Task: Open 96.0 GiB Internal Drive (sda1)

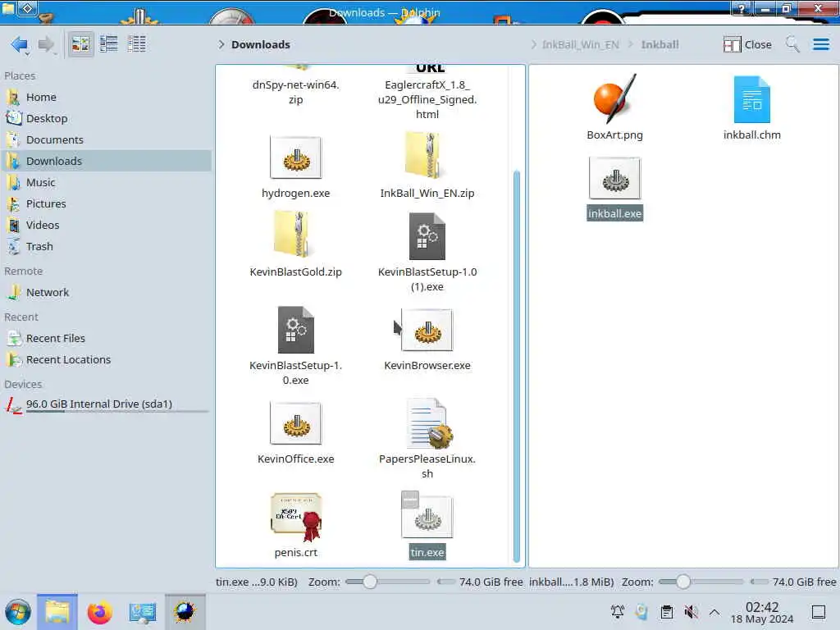Action: [x=107, y=404]
